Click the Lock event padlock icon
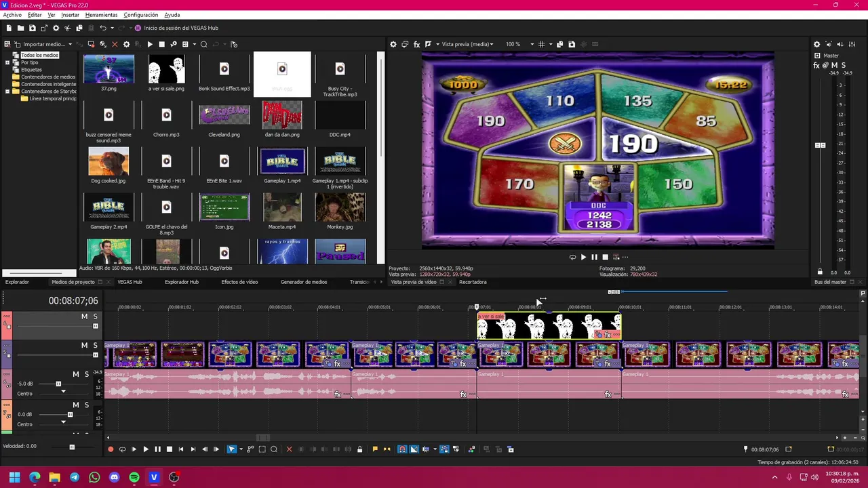The height and width of the screenshot is (488, 868). click(359, 449)
